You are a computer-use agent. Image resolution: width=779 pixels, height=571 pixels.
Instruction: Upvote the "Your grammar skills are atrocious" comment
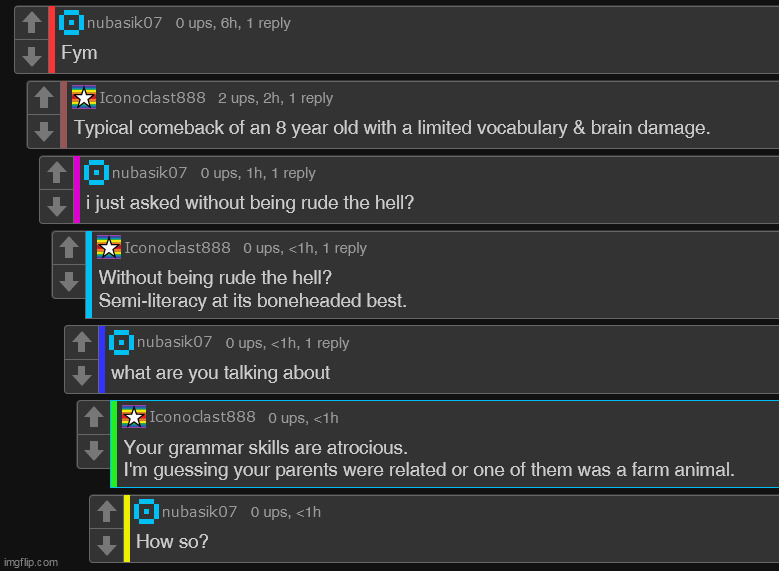click(94, 418)
